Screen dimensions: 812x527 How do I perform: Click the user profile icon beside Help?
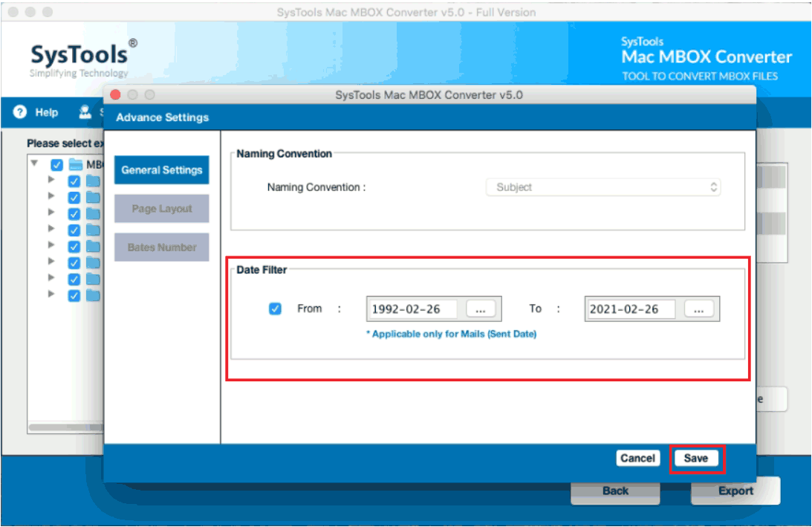point(85,112)
